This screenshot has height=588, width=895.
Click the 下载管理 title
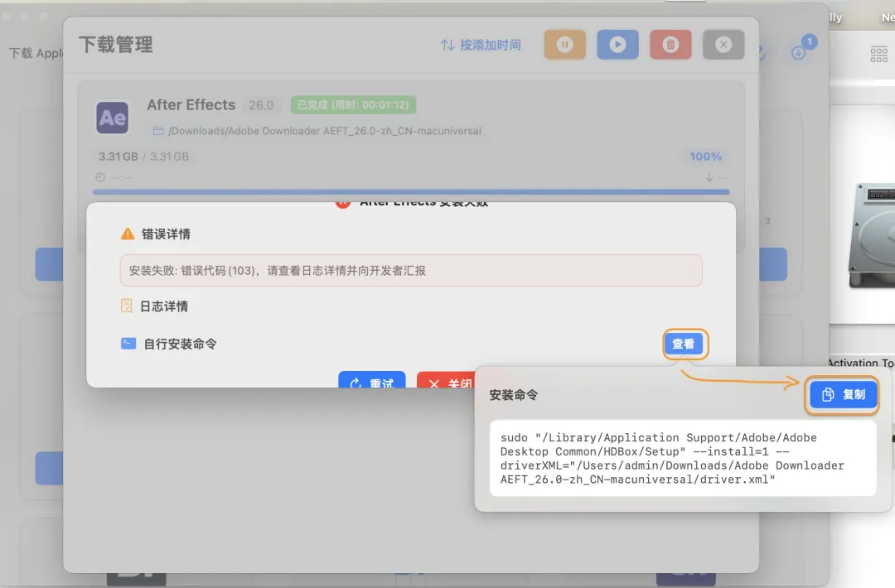click(116, 45)
